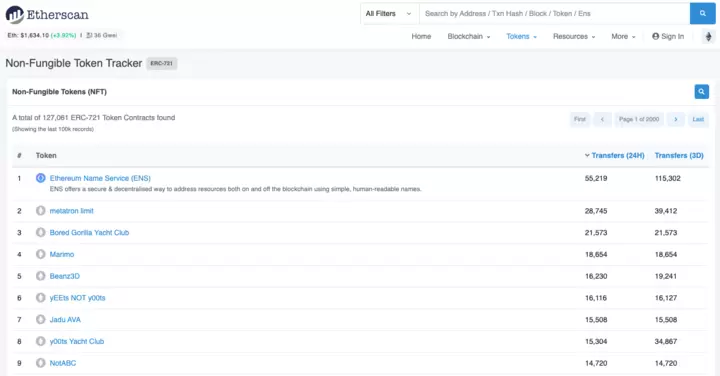720x376 pixels.
Task: Open the Marimo token link
Action: [x=62, y=254]
